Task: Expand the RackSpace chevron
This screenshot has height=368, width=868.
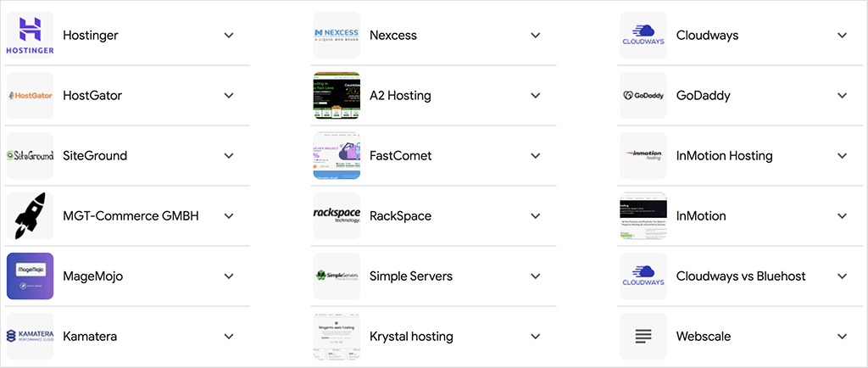Action: pos(536,216)
